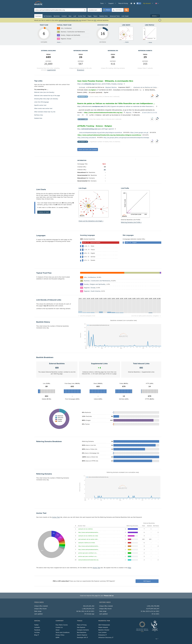Screen dimensions: 192x644
Task: Click 'Check out more Link Context' button
Action: tap(88, 149)
